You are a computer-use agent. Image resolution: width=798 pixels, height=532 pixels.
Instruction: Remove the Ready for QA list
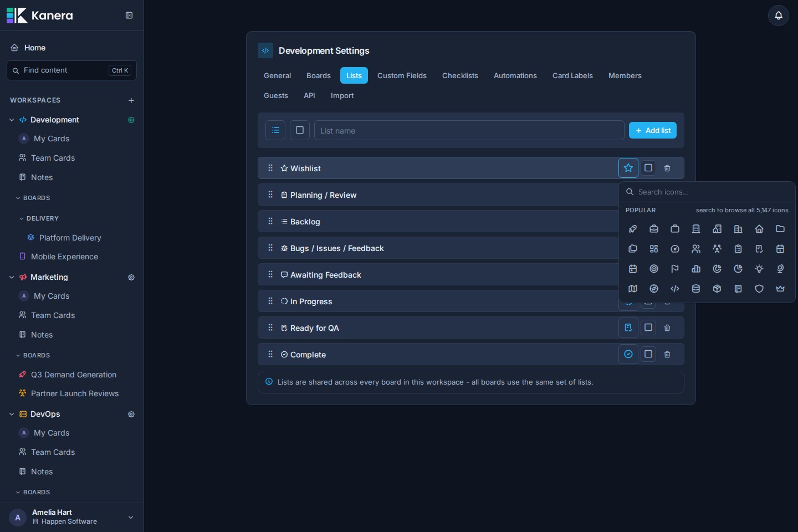tap(667, 328)
